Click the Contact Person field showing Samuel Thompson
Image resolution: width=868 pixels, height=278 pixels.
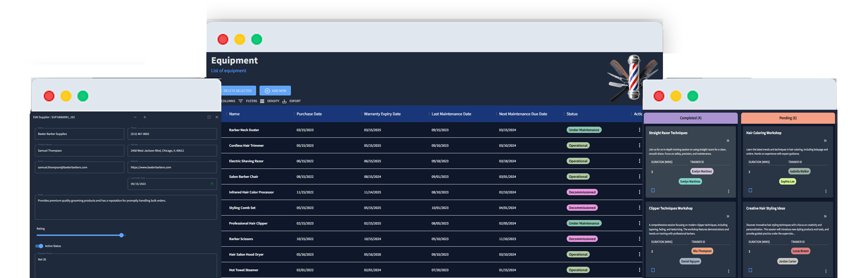tap(79, 151)
